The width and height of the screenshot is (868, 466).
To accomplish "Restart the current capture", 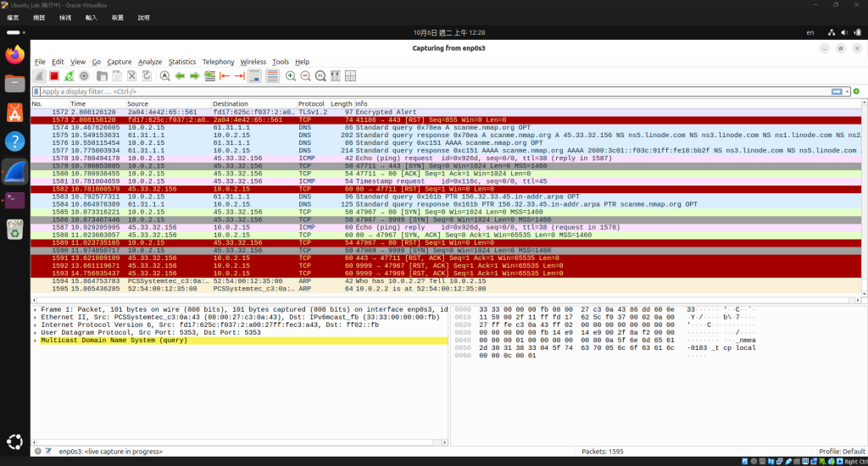I will (69, 75).
